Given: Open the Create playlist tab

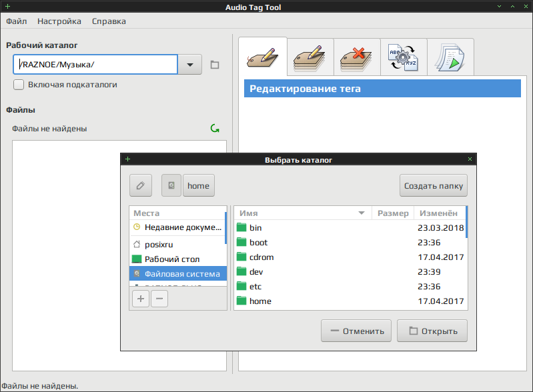Looking at the screenshot, I should coord(450,57).
